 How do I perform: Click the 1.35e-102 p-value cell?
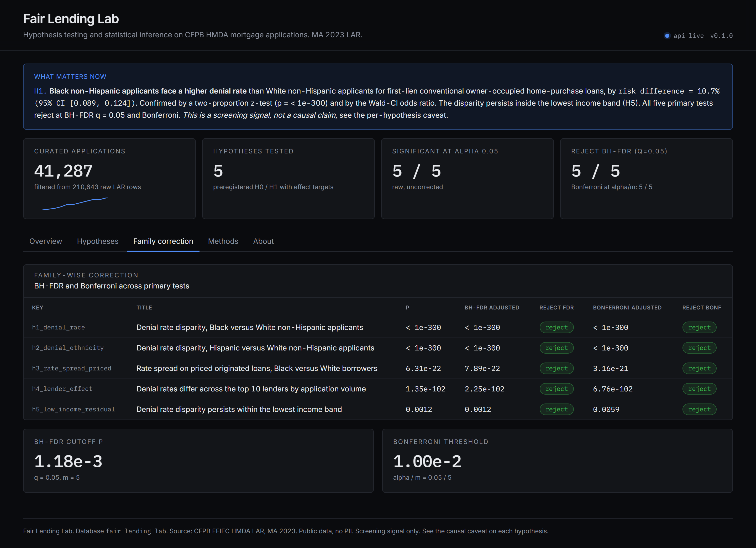425,389
